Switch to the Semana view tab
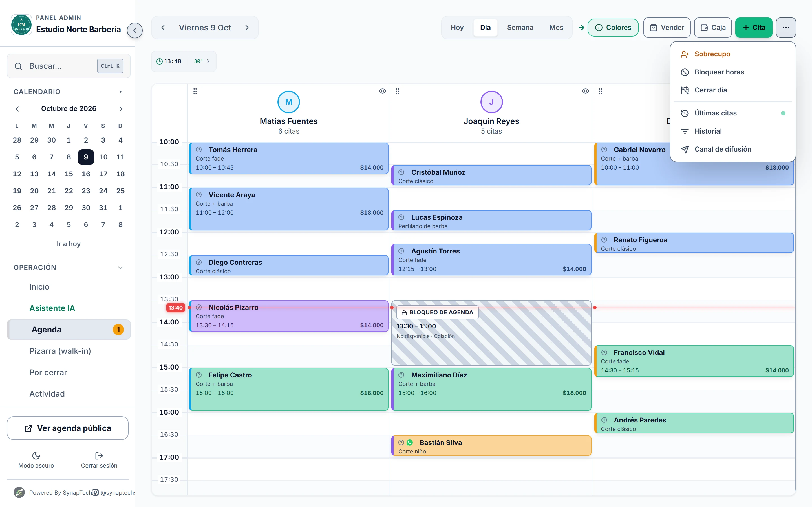 [520, 28]
